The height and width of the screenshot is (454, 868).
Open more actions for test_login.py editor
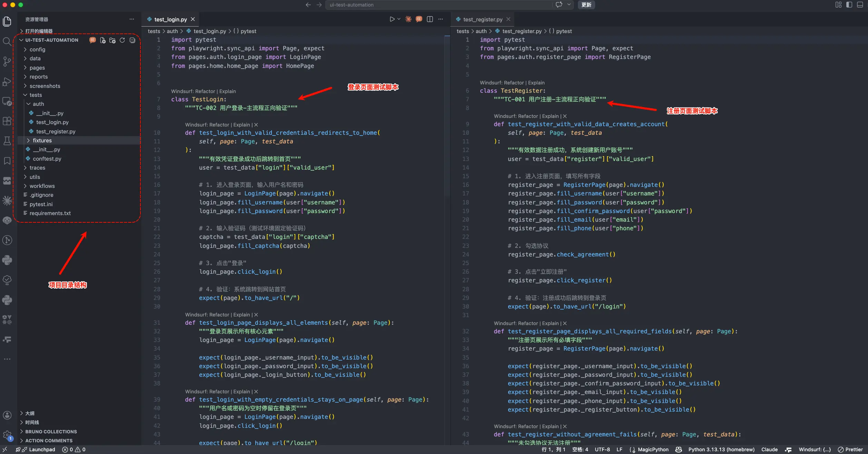tap(441, 19)
